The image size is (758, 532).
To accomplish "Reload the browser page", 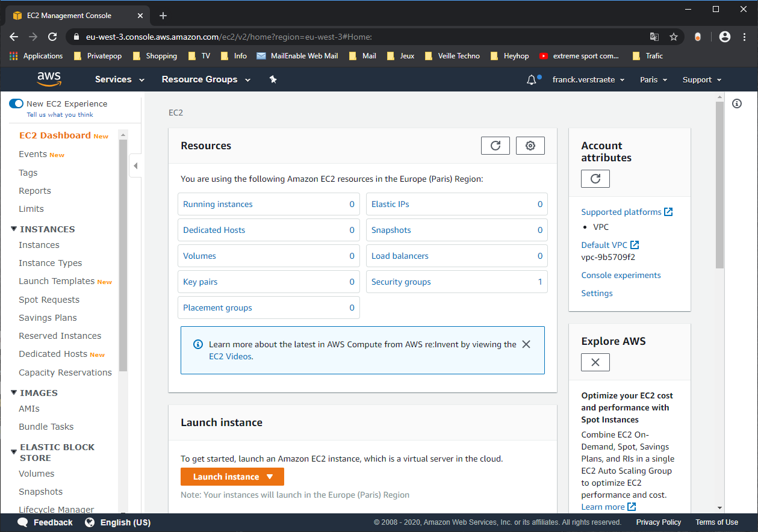I will (x=52, y=37).
